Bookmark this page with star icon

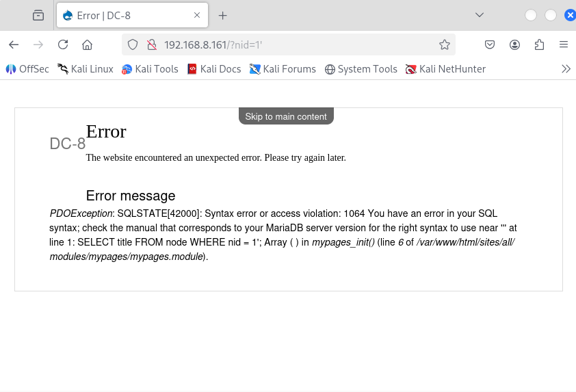(x=444, y=44)
